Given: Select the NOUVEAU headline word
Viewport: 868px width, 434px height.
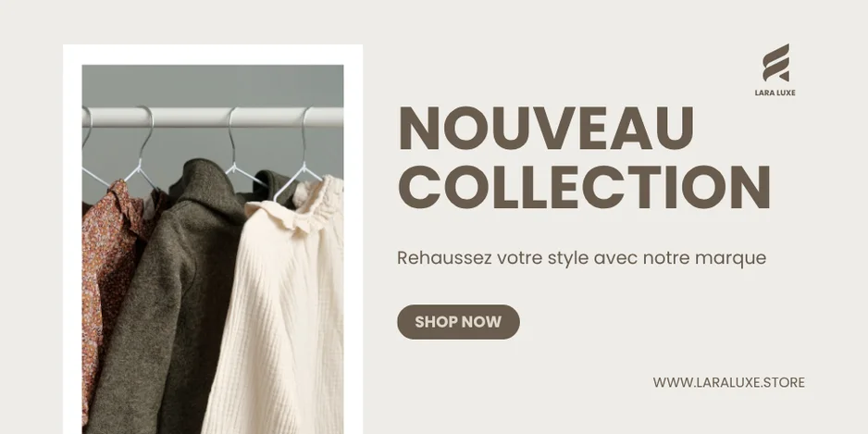Looking at the screenshot, I should pyautogui.click(x=546, y=128).
